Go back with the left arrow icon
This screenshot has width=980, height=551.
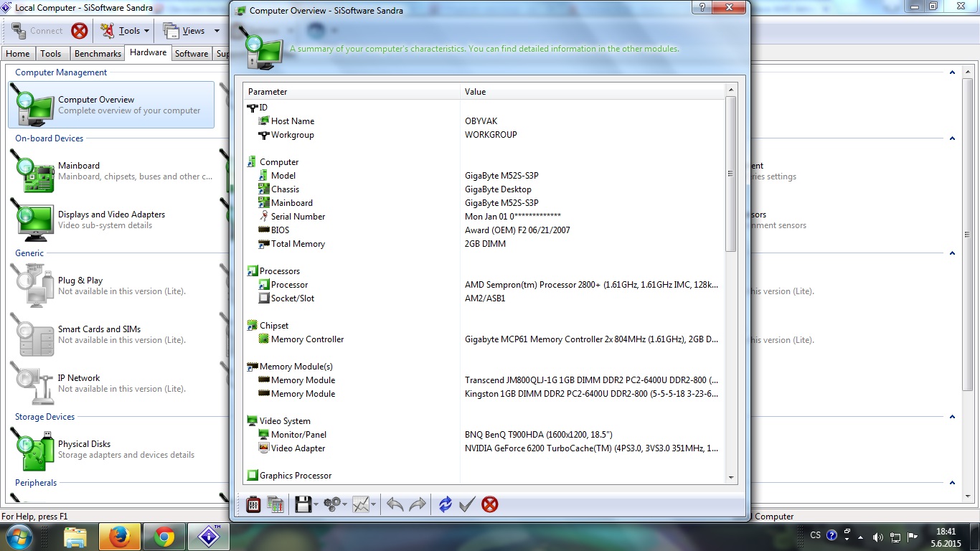pos(395,504)
